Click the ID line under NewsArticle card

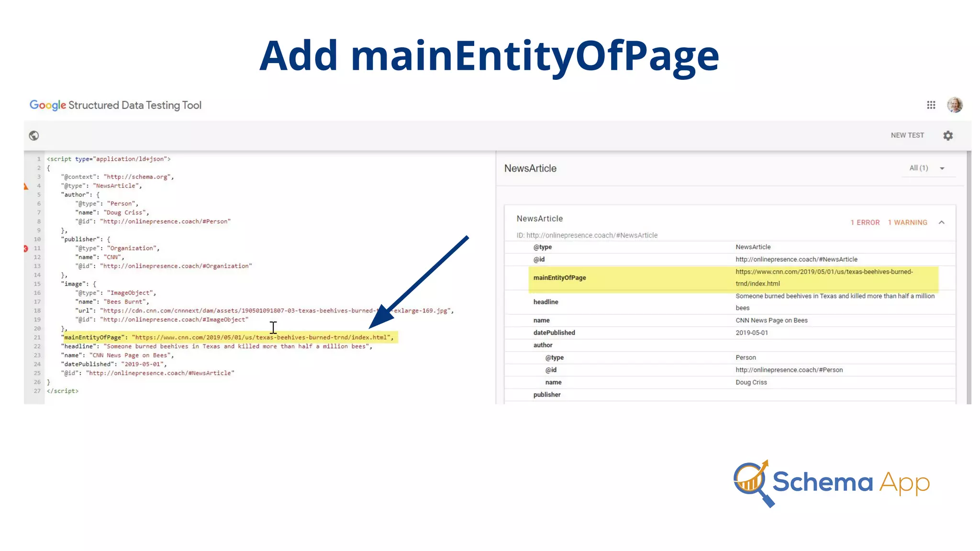click(587, 235)
